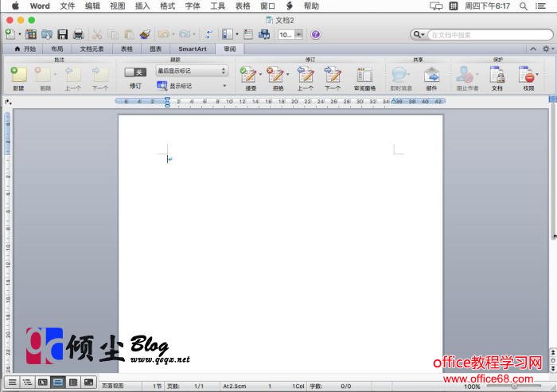Switch to outline view button
Image resolution: width=557 pixels, height=392 pixels.
click(x=27, y=382)
